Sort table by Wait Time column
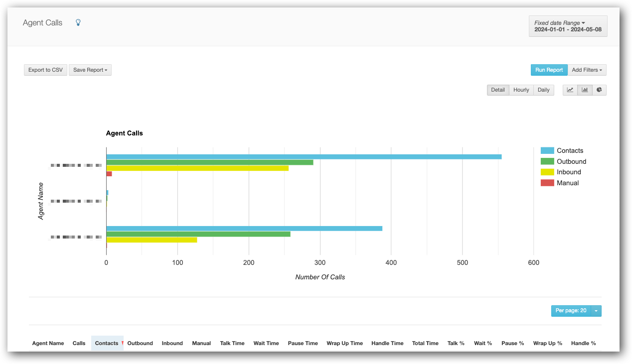Screen dimensions: 632x364 coord(266,343)
